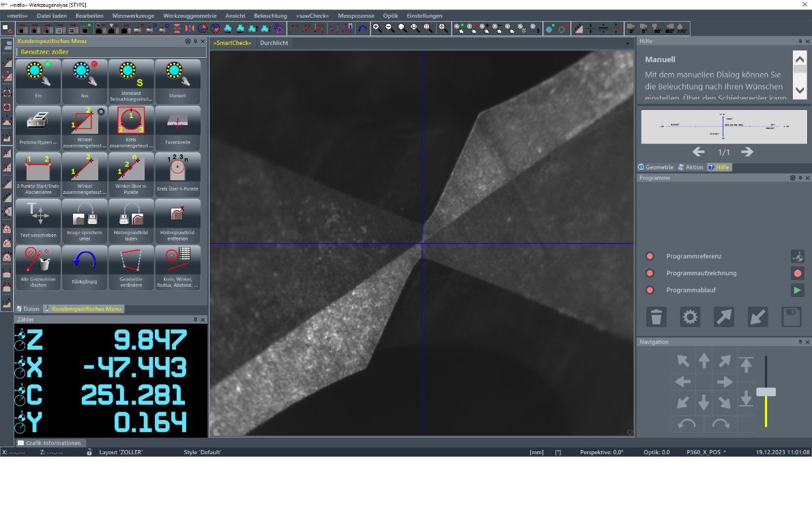Apply Standard Beleuchtungseinstellung
This screenshot has width=812, height=521.
(x=131, y=81)
